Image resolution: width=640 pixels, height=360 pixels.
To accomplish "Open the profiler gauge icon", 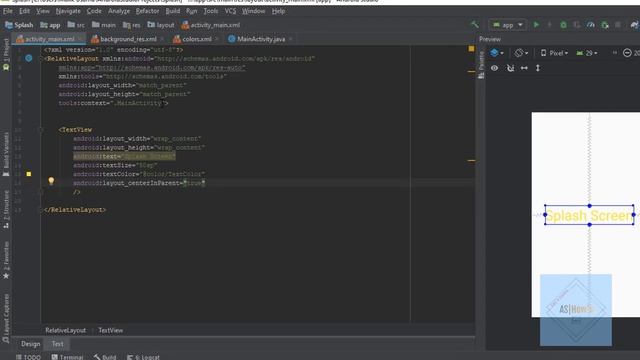I will click(x=591, y=25).
